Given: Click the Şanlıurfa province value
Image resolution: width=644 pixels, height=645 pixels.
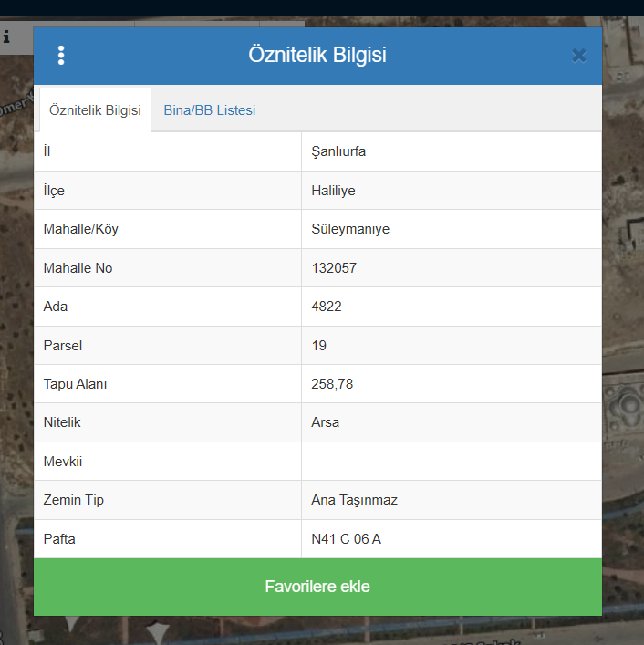Looking at the screenshot, I should tap(338, 151).
